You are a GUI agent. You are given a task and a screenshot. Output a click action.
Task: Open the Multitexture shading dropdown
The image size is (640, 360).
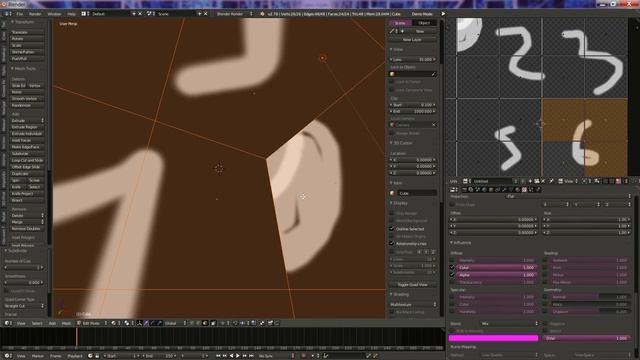[x=413, y=304]
